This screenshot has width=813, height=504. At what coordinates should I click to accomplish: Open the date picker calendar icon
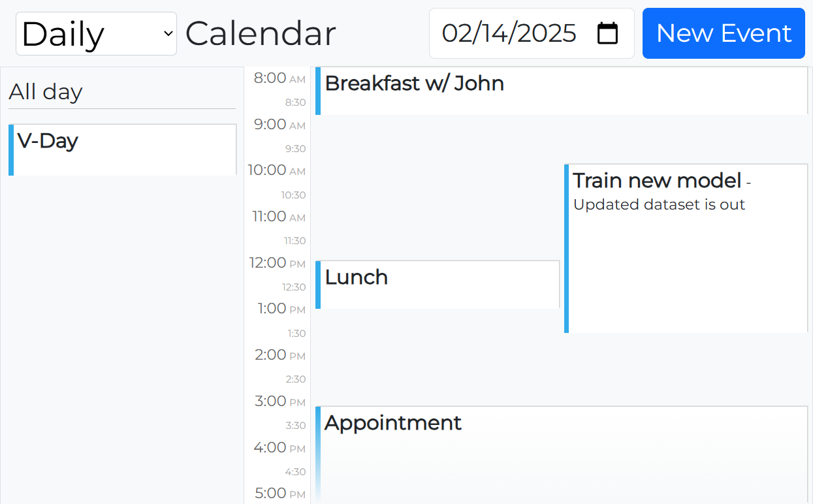[607, 33]
